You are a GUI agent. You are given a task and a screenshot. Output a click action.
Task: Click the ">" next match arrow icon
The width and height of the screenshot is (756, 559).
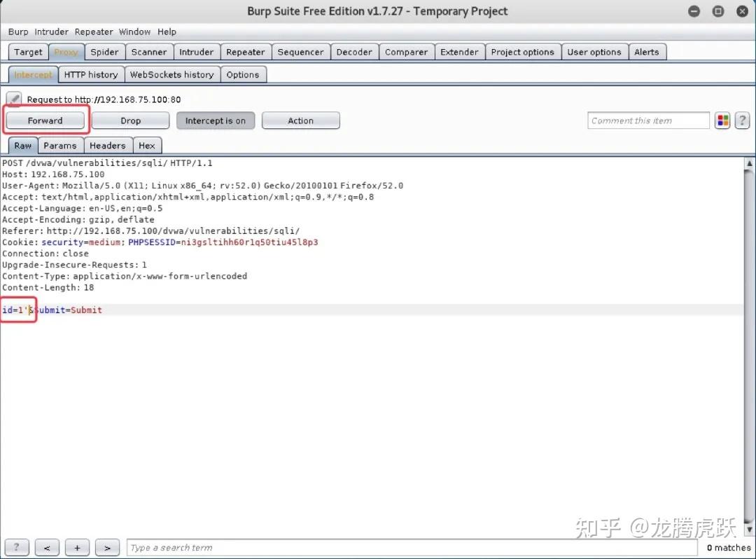pyautogui.click(x=106, y=547)
